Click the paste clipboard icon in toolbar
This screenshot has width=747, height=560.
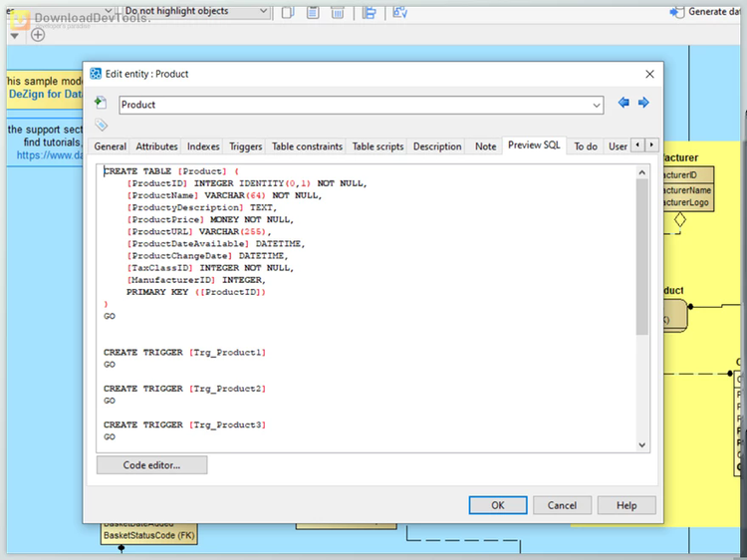313,11
